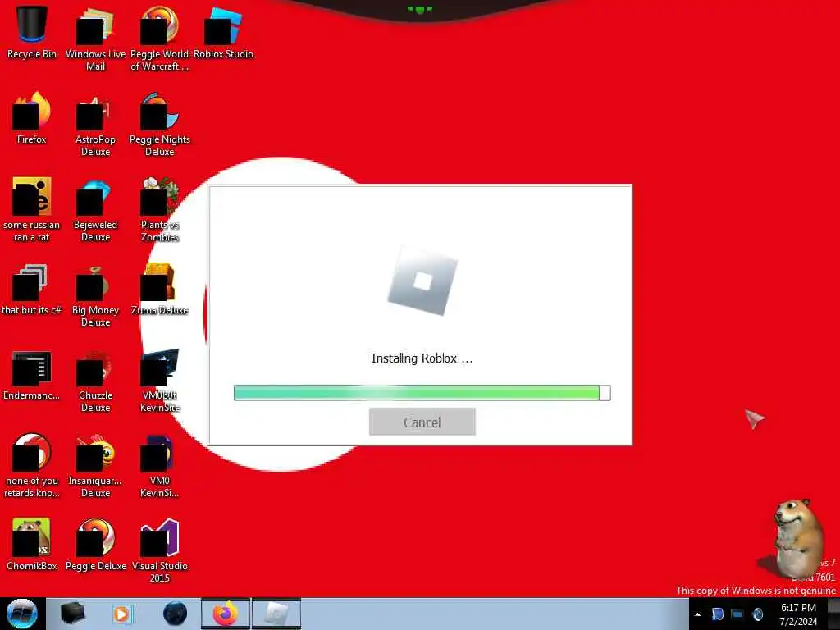This screenshot has width=840, height=630.
Task: Open Big Money Deluxe shortcut
Action: pyautogui.click(x=95, y=295)
